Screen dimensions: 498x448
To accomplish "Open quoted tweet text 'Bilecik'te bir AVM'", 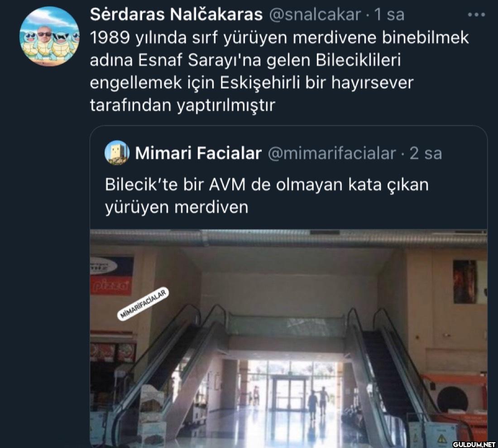I will point(267,195).
